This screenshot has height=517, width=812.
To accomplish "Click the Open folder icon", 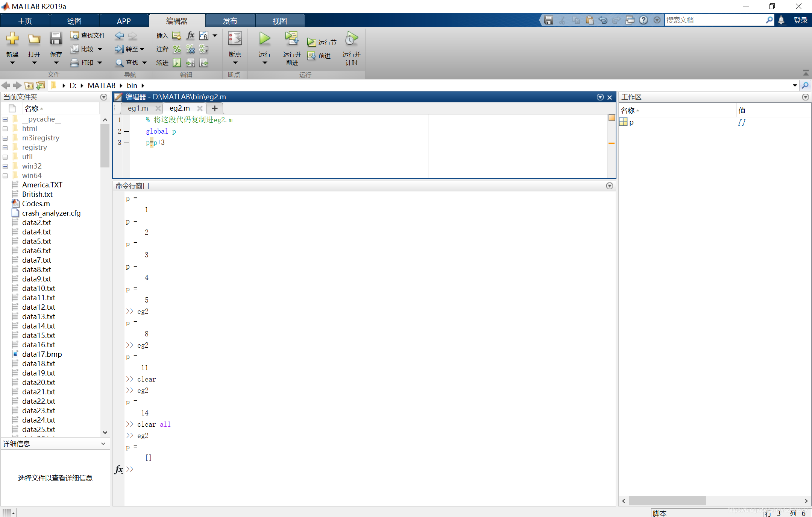I will [34, 38].
